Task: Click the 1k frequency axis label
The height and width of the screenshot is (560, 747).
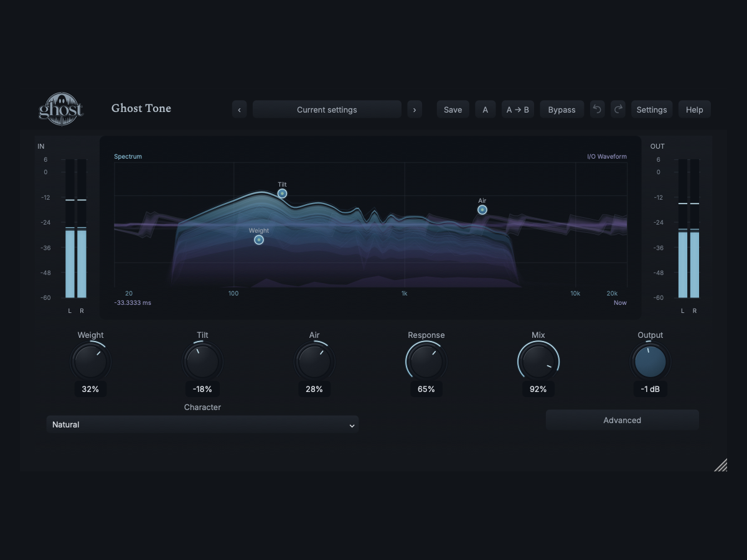Action: [405, 294]
